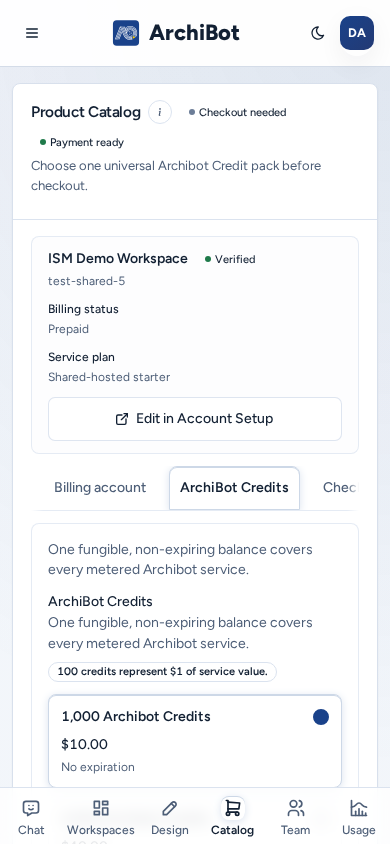Click the Payment ready status badge
This screenshot has height=844, width=390.
82,143
